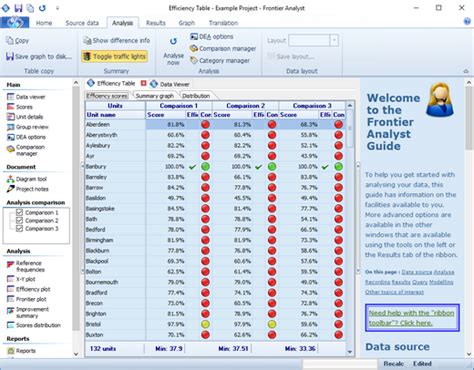
Task: Open ribbon toolbar help link
Action: pos(411,318)
